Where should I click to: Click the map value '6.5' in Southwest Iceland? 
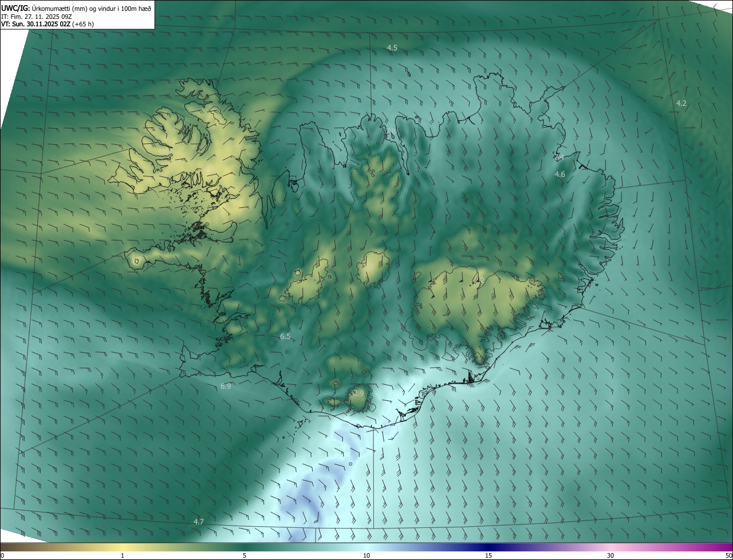[x=285, y=337]
